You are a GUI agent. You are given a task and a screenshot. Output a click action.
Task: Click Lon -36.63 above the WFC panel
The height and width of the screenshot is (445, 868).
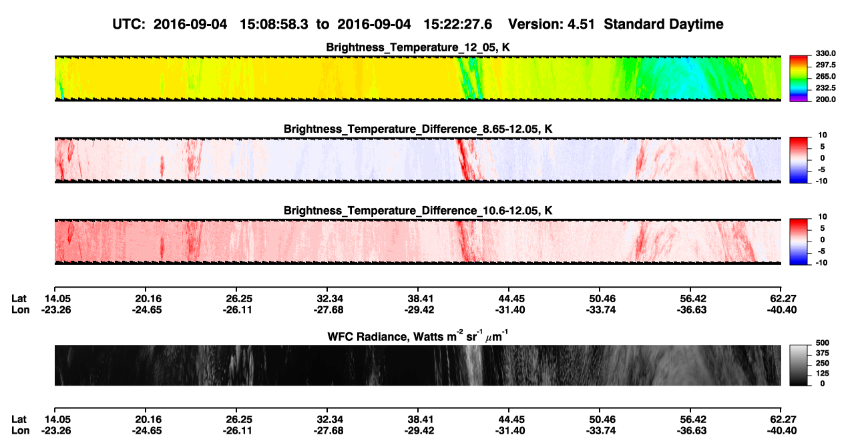point(691,310)
